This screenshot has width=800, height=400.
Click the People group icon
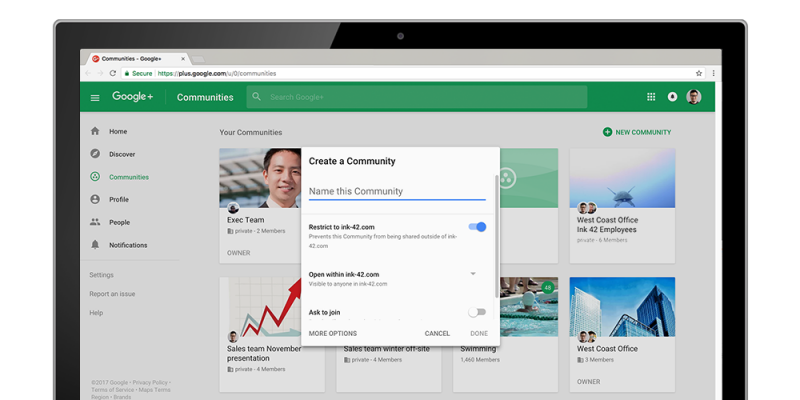coord(95,222)
